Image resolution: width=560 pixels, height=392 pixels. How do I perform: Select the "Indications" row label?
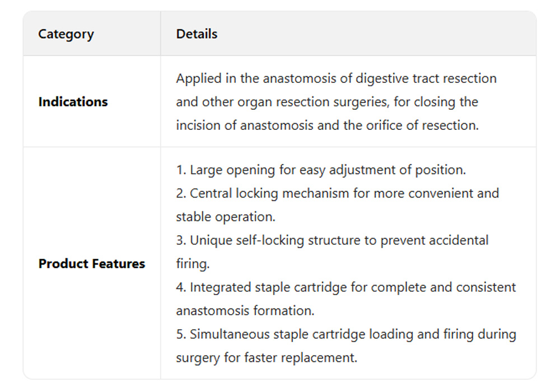[x=73, y=102]
